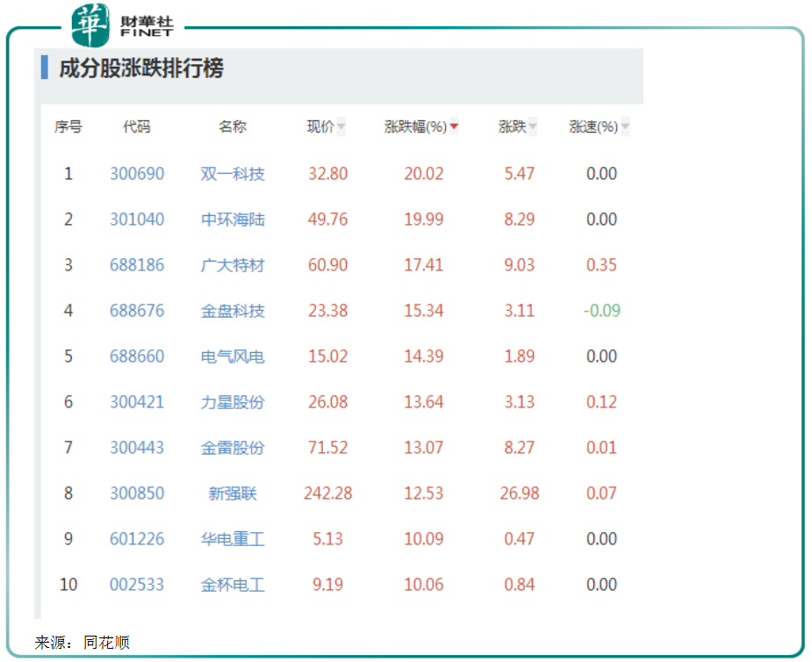
Task: Open stock code 688676
Action: pyautogui.click(x=137, y=310)
